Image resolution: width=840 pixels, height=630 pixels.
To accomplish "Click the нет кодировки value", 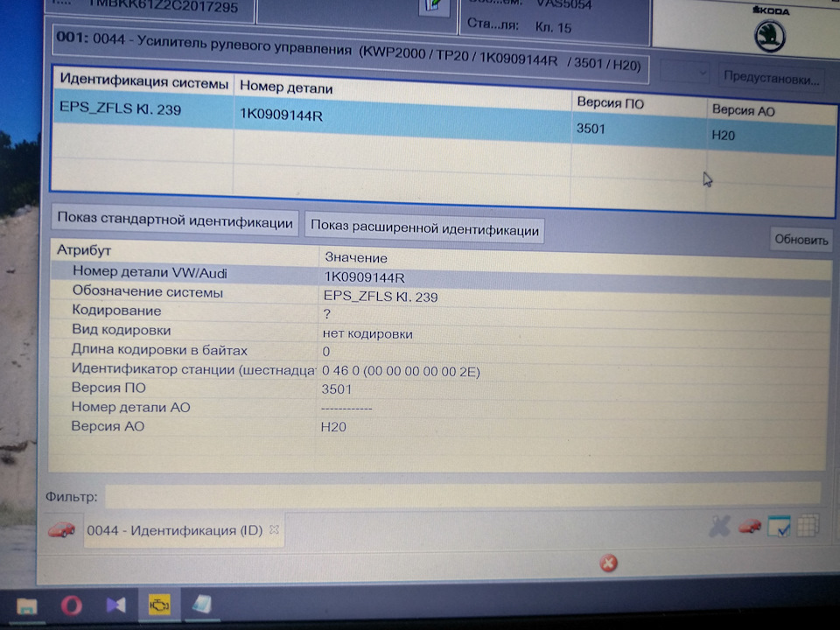I will click(367, 333).
